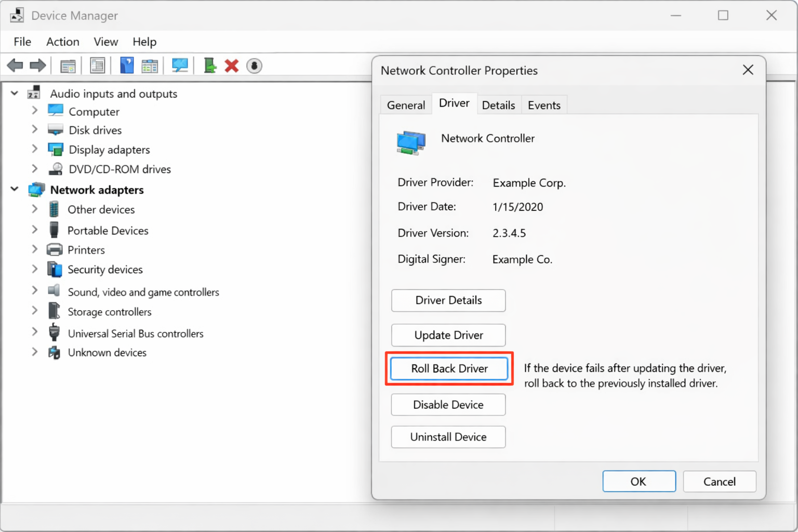Open Driver Details for Network Controller
This screenshot has height=532, width=798.
click(448, 300)
